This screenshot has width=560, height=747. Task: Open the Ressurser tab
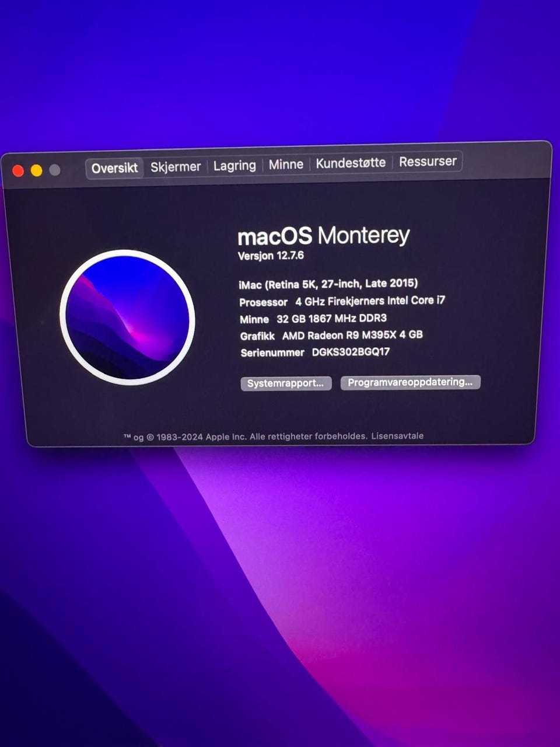pyautogui.click(x=428, y=162)
